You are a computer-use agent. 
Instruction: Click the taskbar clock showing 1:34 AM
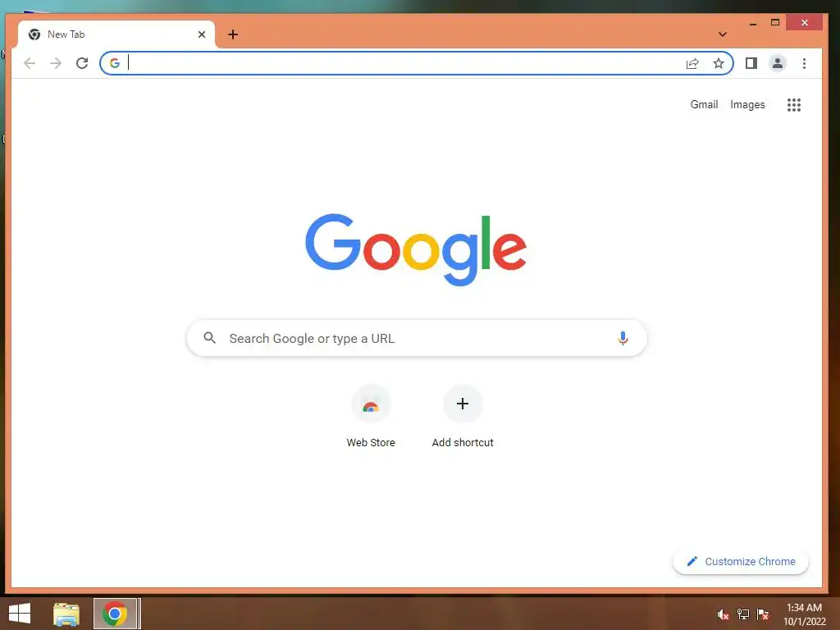click(805, 614)
